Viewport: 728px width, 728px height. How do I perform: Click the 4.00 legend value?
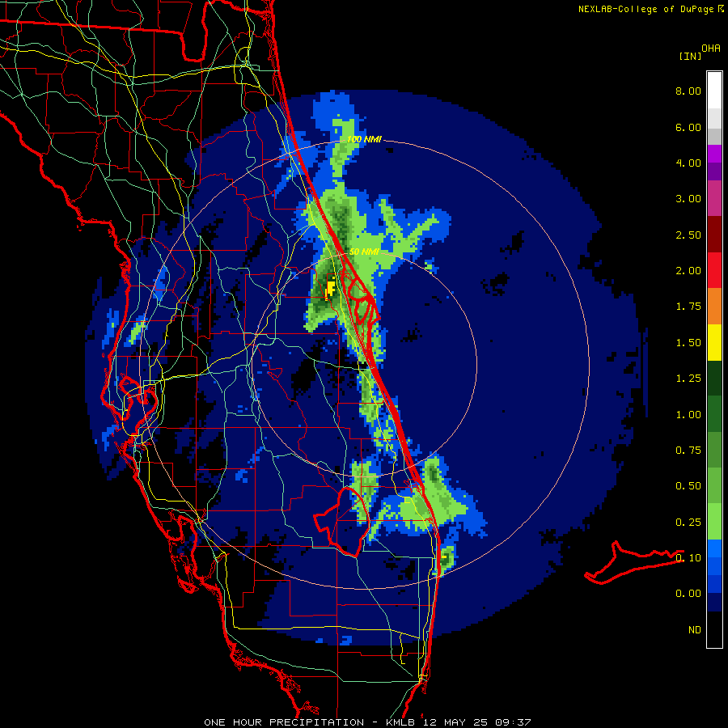pyautogui.click(x=688, y=163)
